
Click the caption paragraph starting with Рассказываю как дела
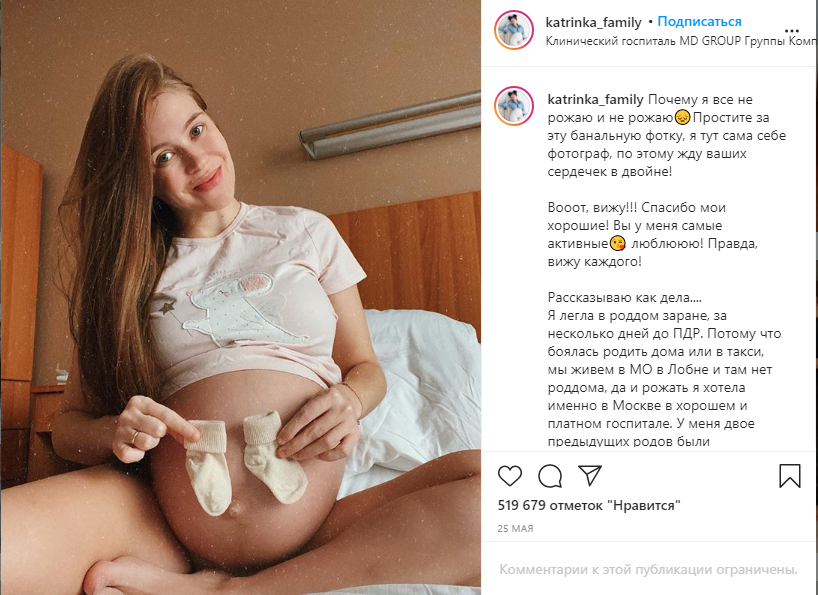tap(664, 369)
